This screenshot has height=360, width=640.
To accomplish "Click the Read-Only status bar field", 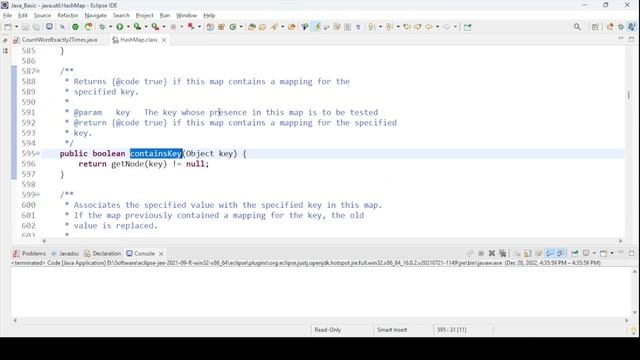I will [x=328, y=330].
